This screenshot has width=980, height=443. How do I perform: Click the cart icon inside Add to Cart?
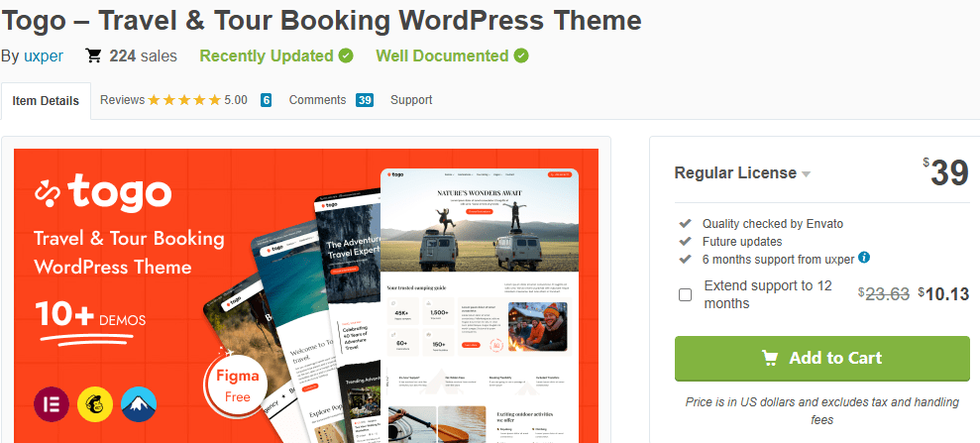point(769,358)
